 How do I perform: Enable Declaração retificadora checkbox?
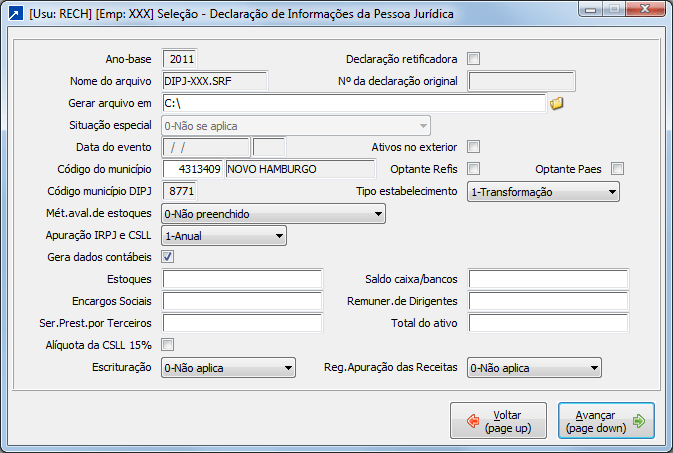(x=473, y=58)
